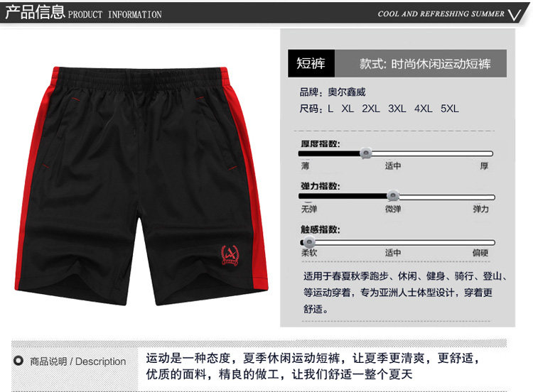Click the black 短裤 tab label
Viewport: 533px width, 392px height.
point(311,63)
